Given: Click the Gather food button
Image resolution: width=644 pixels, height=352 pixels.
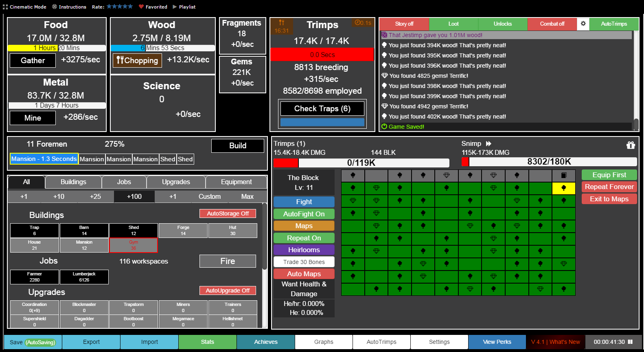Looking at the screenshot, I should (x=33, y=61).
